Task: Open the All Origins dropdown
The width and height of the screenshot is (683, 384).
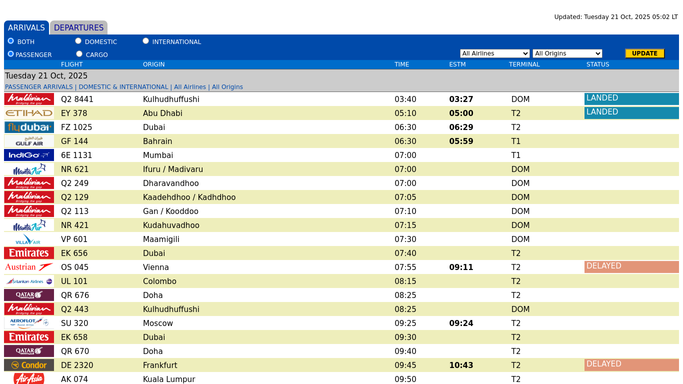Action: (567, 54)
